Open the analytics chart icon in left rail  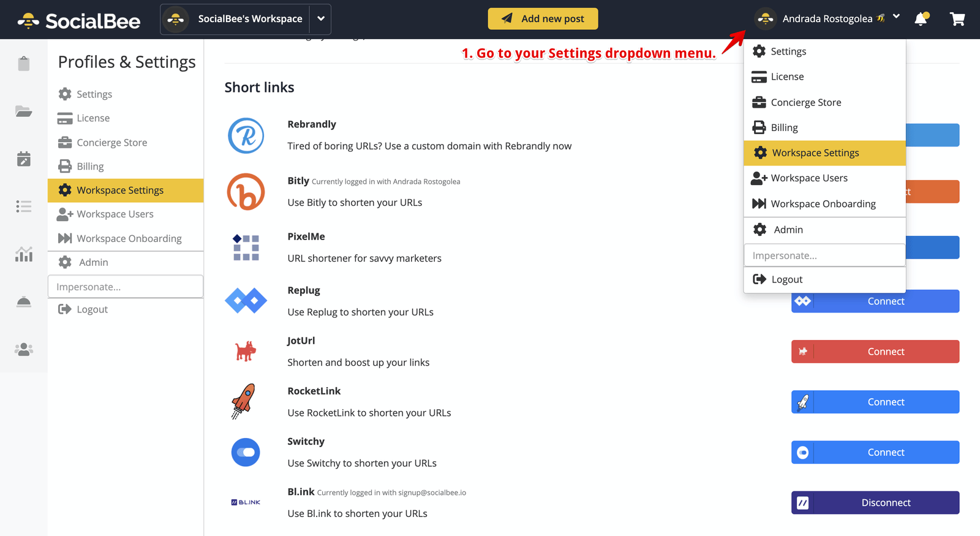pos(24,254)
